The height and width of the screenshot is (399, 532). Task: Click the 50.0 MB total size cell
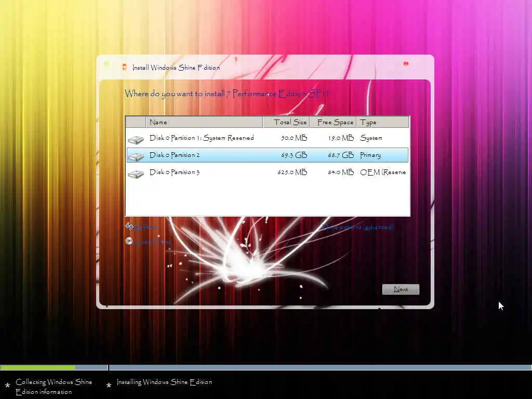[x=294, y=138]
